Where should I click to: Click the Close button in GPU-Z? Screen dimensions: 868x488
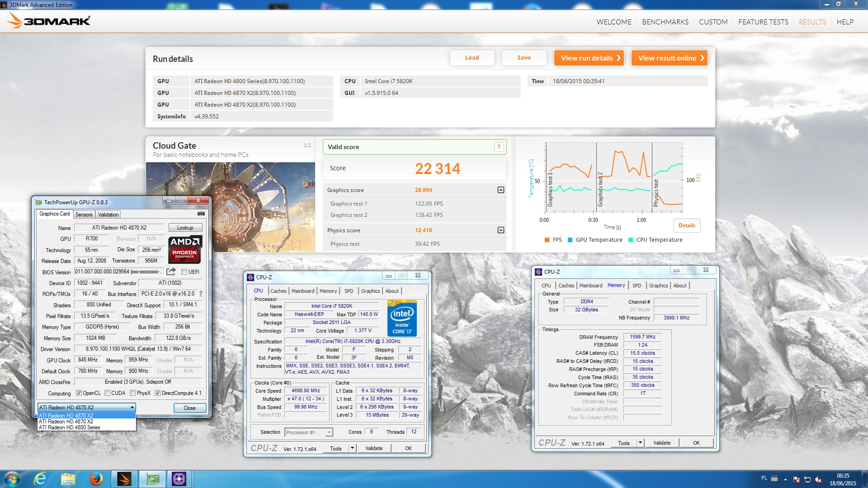(189, 408)
